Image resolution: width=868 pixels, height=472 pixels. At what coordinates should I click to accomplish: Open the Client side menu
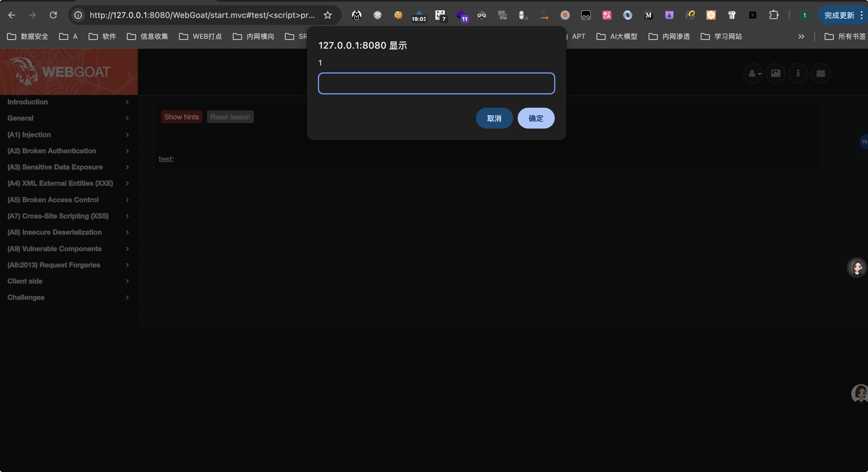[69, 281]
